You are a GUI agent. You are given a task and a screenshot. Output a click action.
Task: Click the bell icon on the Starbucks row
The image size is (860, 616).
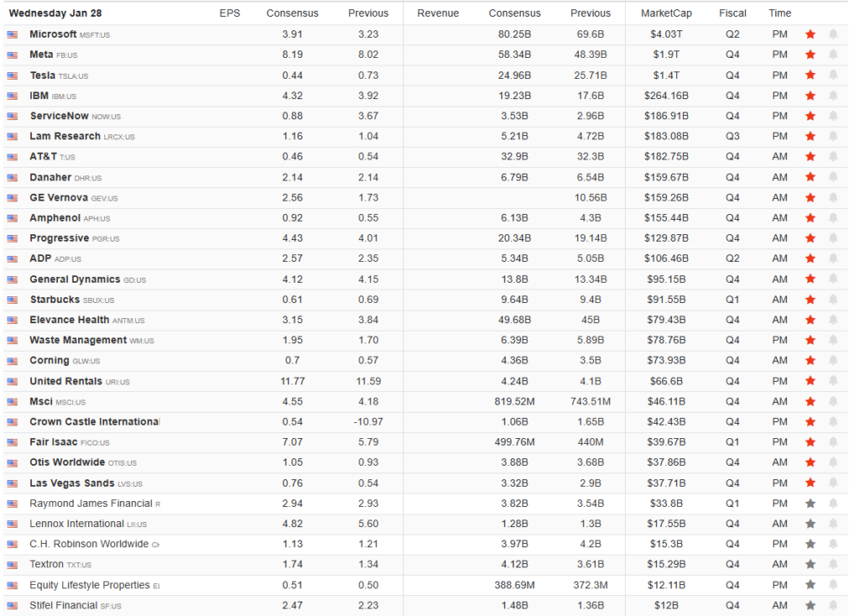(834, 299)
